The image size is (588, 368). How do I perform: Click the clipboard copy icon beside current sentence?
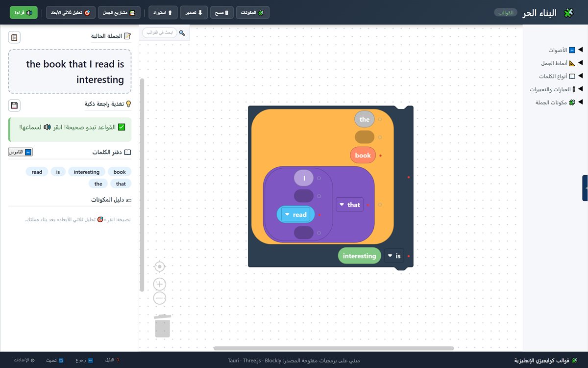pyautogui.click(x=14, y=37)
